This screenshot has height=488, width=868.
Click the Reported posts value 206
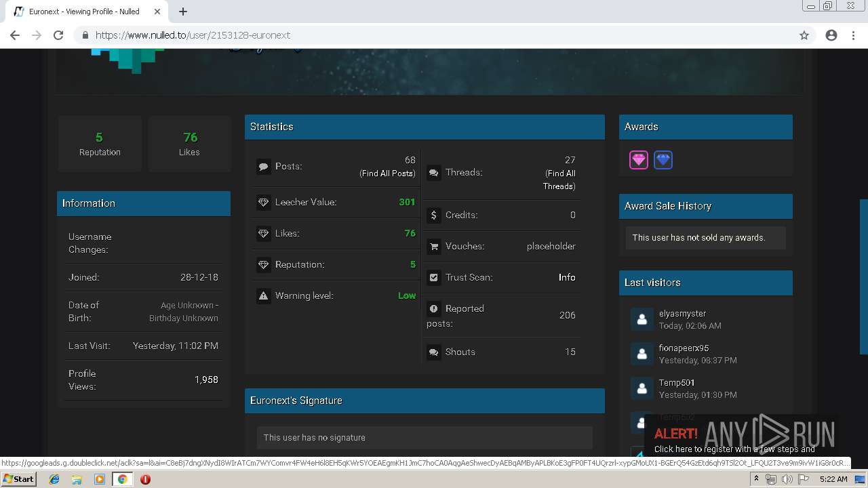coord(568,315)
